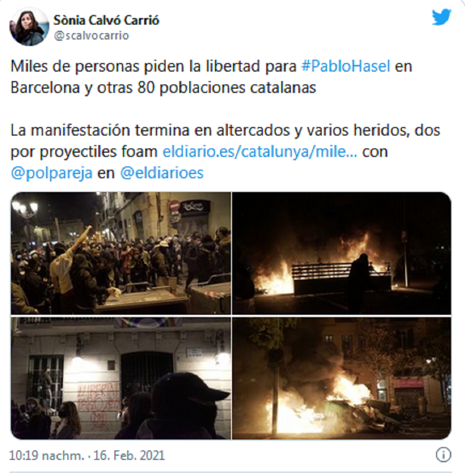The width and height of the screenshot is (465, 476).
Task: Open Sònia Calvó Carrió's profile picture
Action: 29,27
